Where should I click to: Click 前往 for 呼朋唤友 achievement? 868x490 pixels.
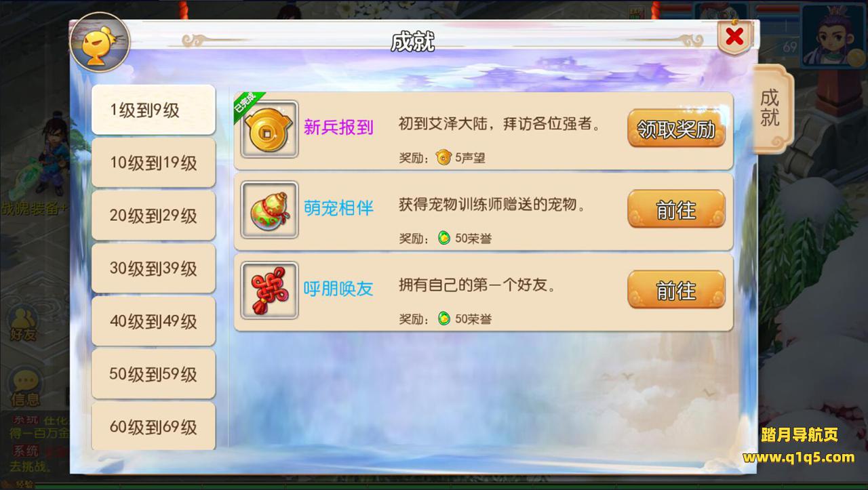pyautogui.click(x=676, y=290)
